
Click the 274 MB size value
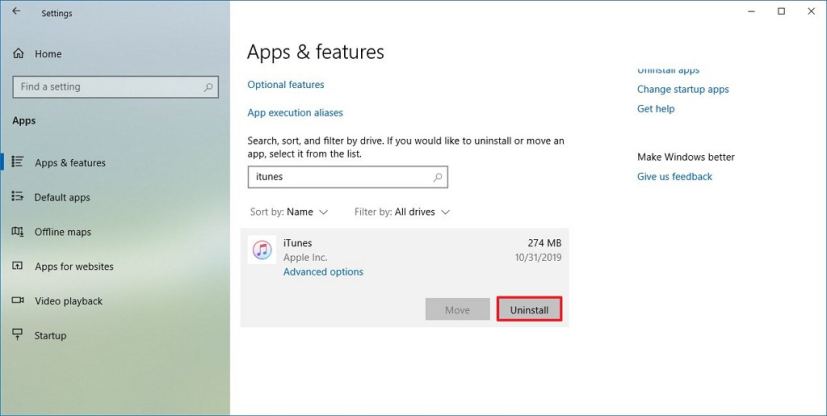point(544,243)
